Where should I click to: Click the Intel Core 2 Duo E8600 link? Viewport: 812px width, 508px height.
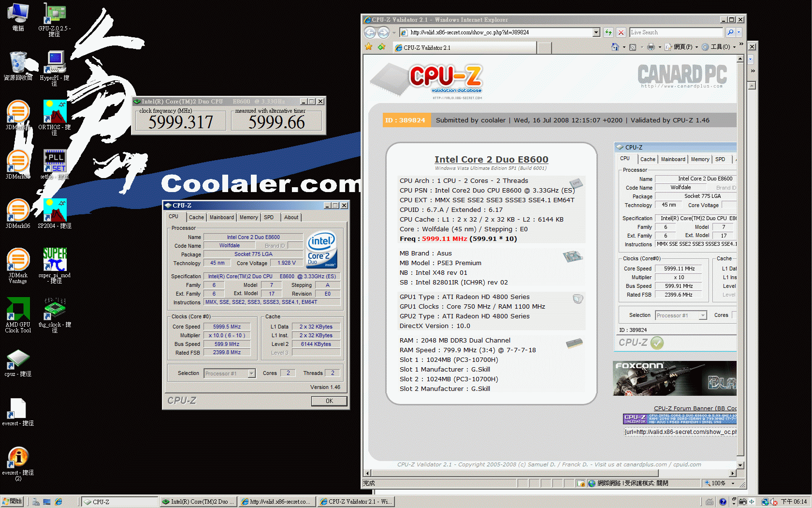click(x=491, y=159)
